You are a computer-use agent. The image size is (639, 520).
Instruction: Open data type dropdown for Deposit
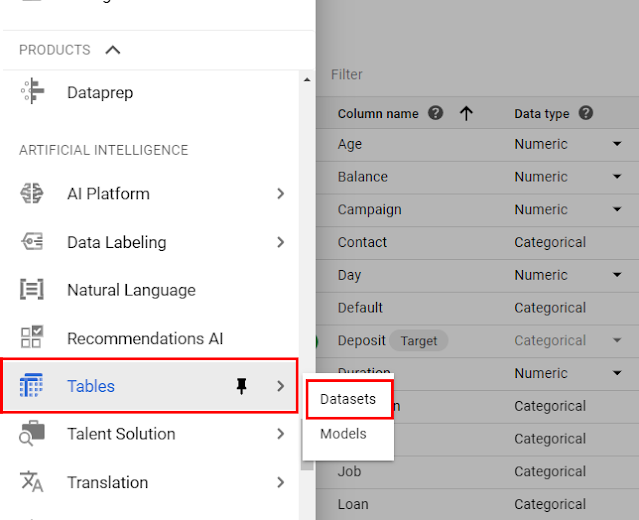tap(617, 340)
